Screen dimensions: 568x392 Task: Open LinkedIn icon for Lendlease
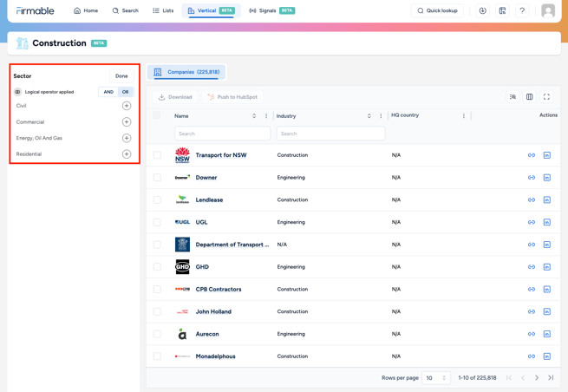pyautogui.click(x=547, y=200)
